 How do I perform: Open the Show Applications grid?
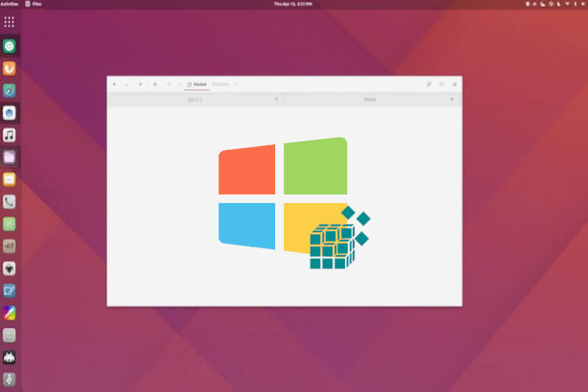click(9, 22)
